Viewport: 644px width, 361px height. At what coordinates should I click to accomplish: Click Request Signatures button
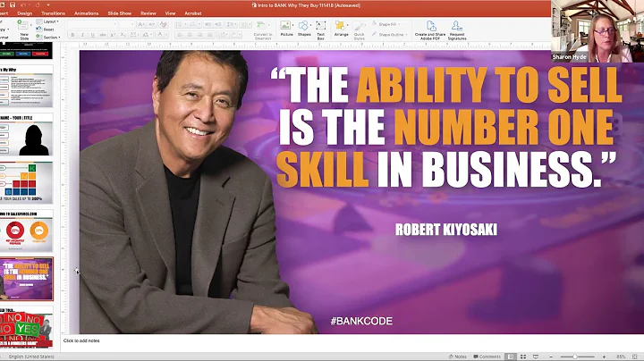coord(457,30)
